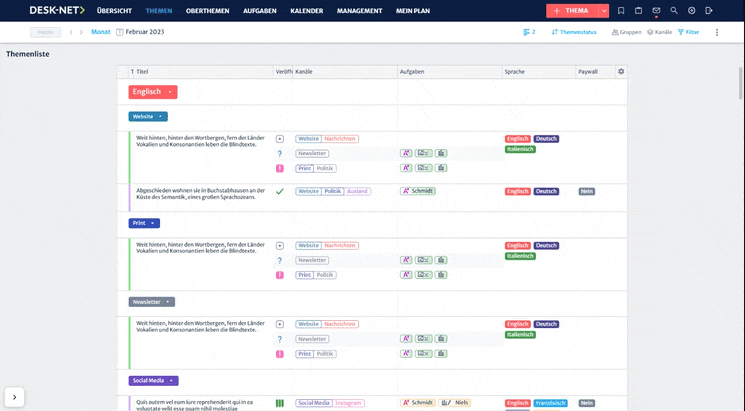Open the circular arrow icon beside search

tap(691, 10)
